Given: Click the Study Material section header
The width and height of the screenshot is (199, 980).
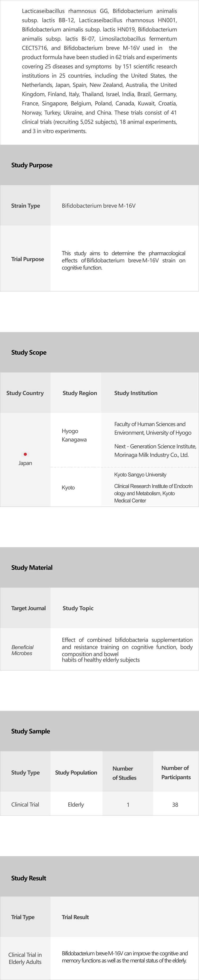Looking at the screenshot, I should tap(32, 567).
